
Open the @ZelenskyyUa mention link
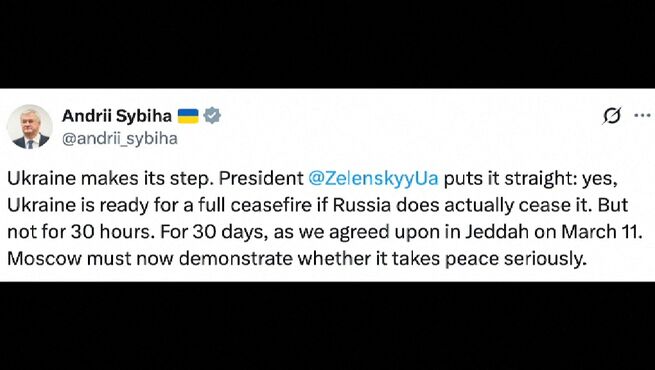(373, 178)
